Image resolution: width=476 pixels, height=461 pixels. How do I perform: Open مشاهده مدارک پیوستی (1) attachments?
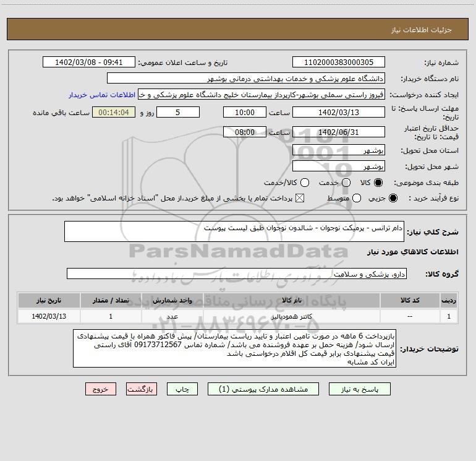point(263,389)
